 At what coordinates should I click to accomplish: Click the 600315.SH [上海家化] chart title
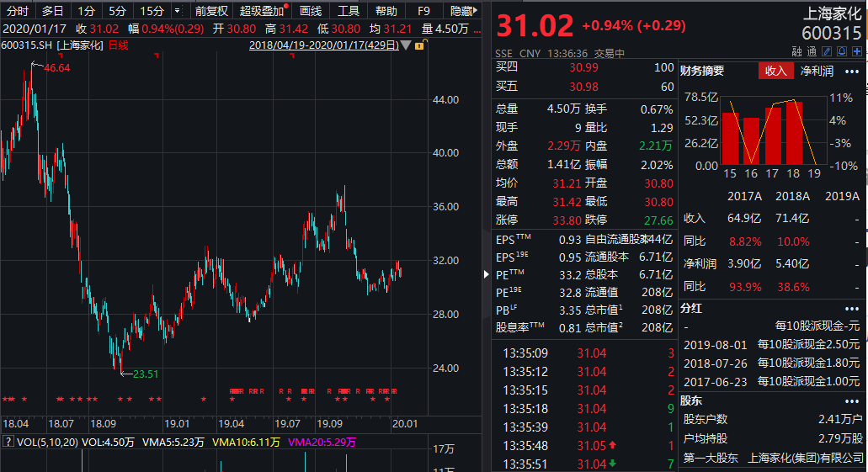[x=52, y=45]
